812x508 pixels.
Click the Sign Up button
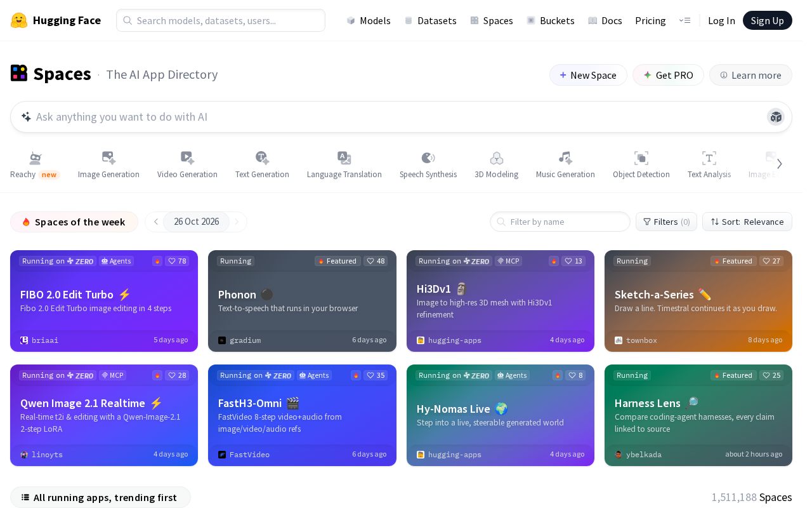pos(768,20)
